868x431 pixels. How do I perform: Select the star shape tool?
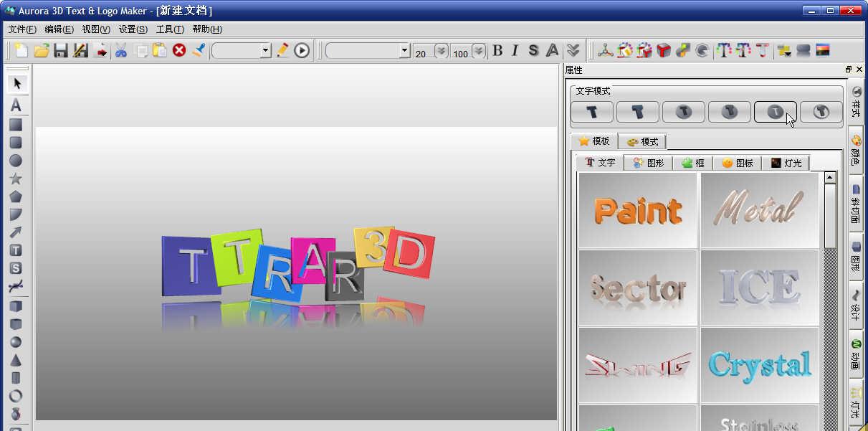(x=15, y=179)
